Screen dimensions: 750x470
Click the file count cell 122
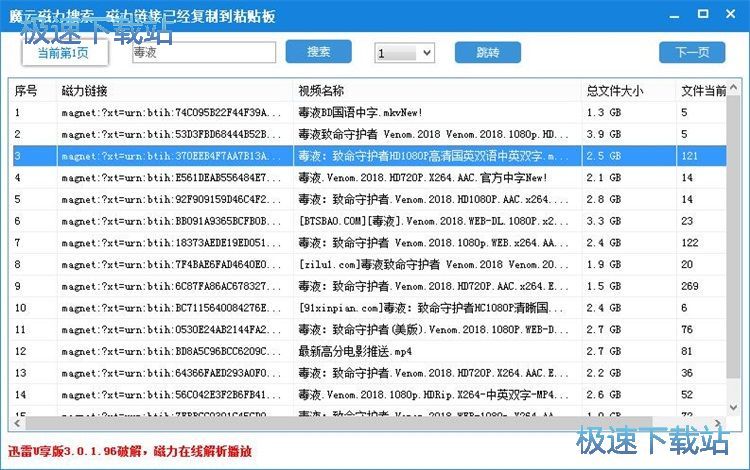[x=690, y=243]
